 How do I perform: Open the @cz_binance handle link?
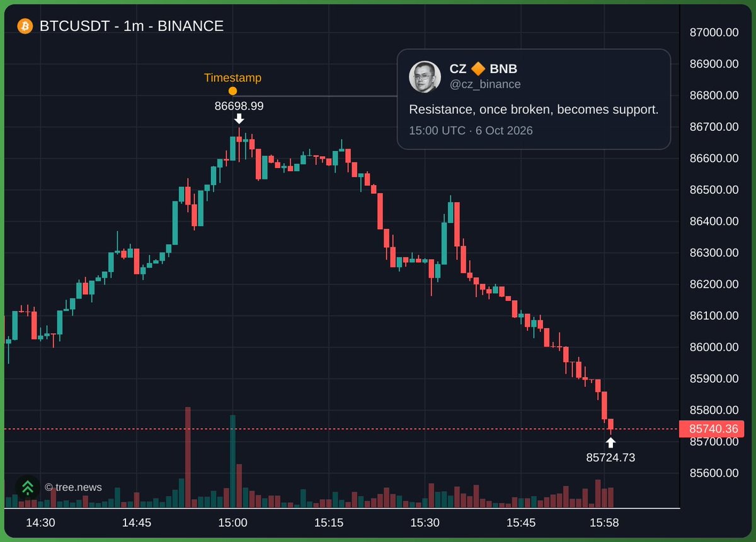pyautogui.click(x=485, y=84)
